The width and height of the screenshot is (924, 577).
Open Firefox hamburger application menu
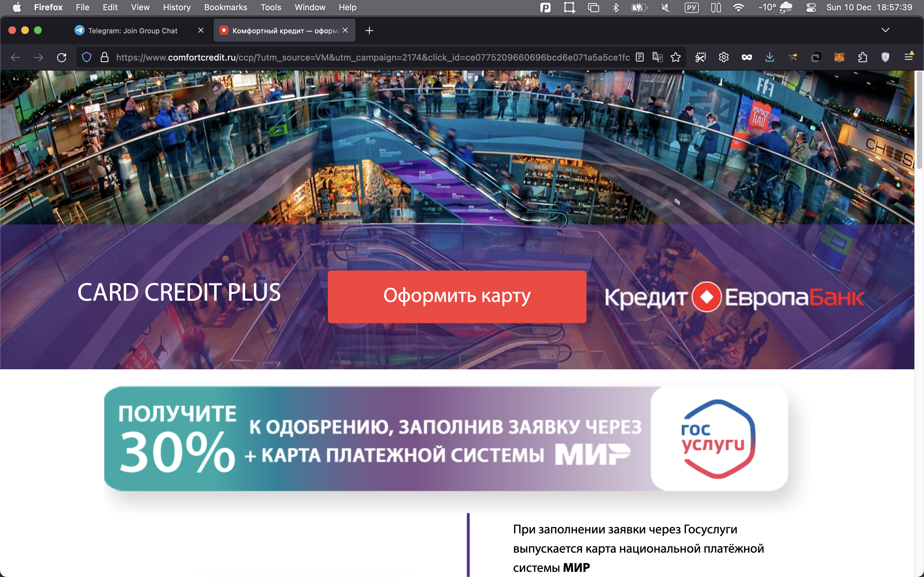tap(909, 58)
